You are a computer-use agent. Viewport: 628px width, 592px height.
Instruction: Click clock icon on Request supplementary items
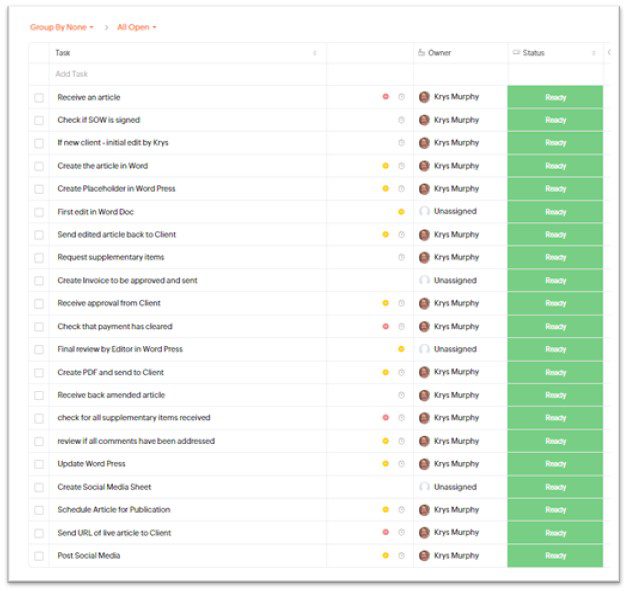pos(401,257)
